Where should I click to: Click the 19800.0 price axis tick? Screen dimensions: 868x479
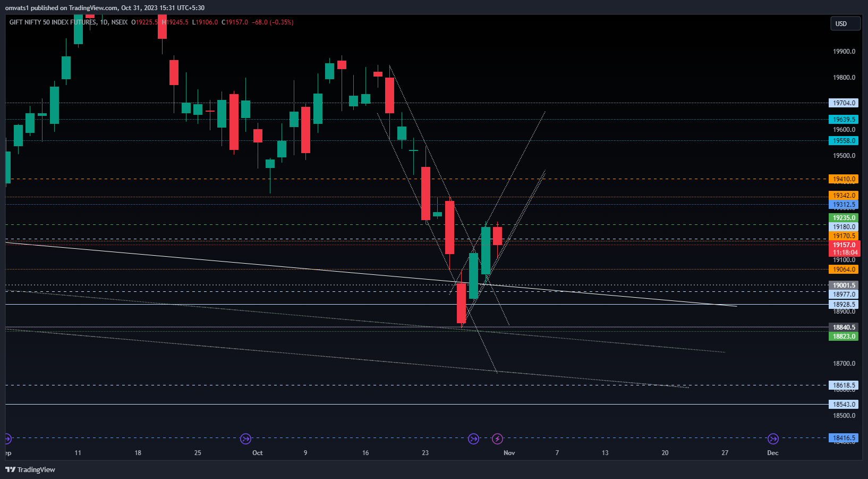844,78
